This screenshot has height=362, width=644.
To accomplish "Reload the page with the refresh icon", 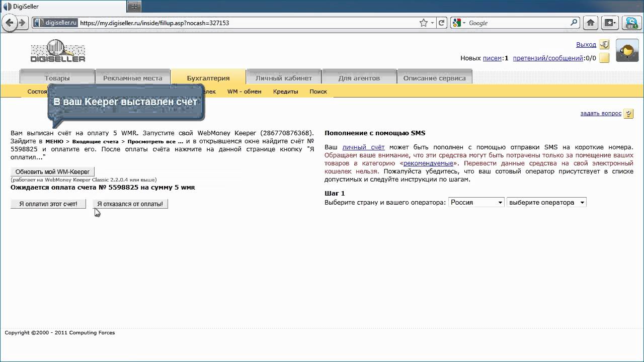I will [x=442, y=23].
